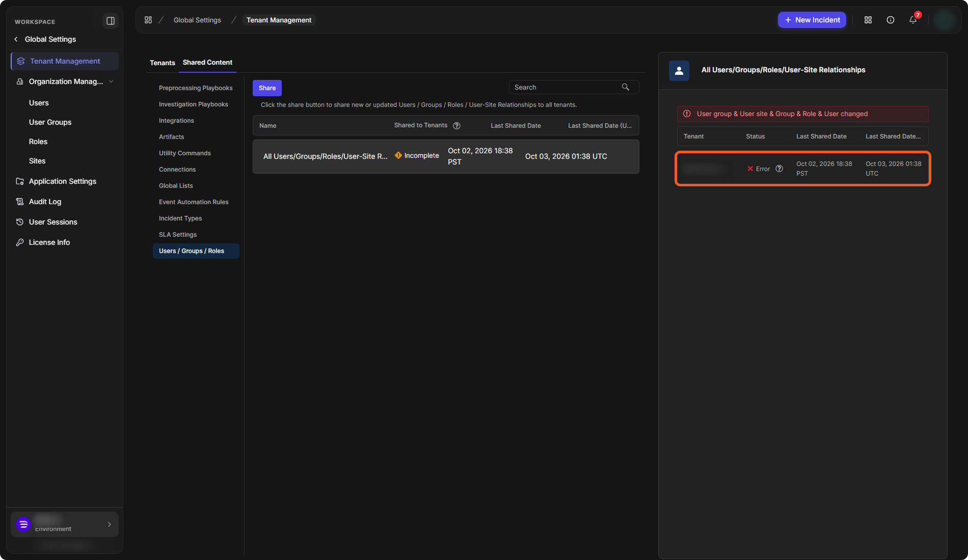Image resolution: width=968 pixels, height=560 pixels.
Task: Click the Tenant Management layers icon
Action: click(x=21, y=61)
